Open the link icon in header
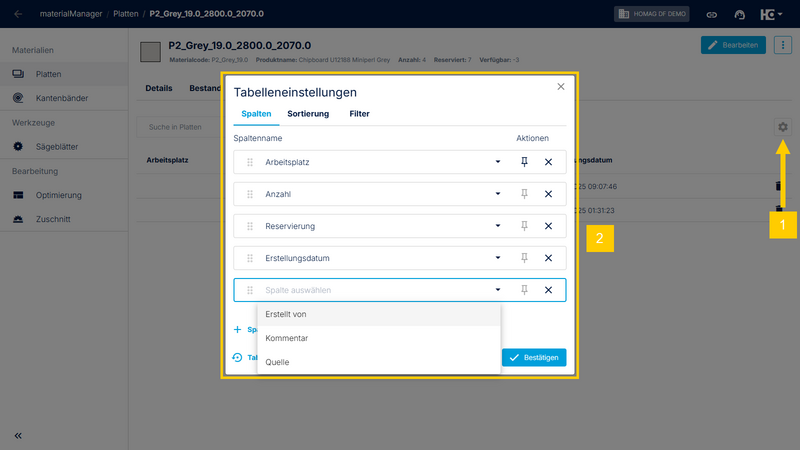This screenshot has height=450, width=800. coord(711,14)
